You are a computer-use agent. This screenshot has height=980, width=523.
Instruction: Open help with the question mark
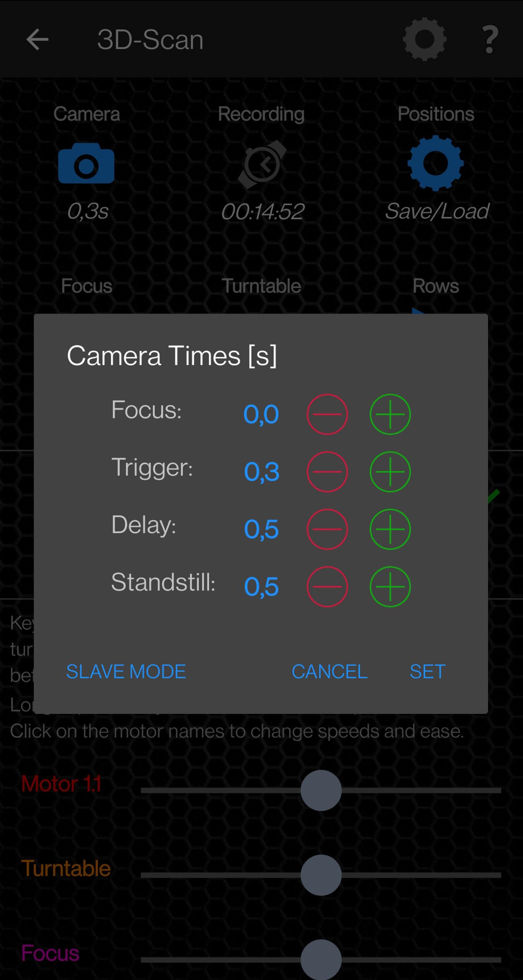click(x=490, y=39)
